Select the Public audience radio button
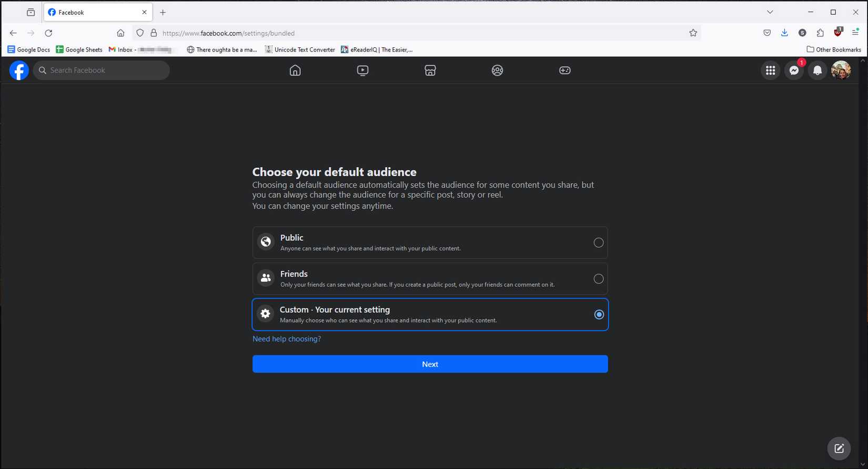Screen dimensions: 868x469 point(598,243)
